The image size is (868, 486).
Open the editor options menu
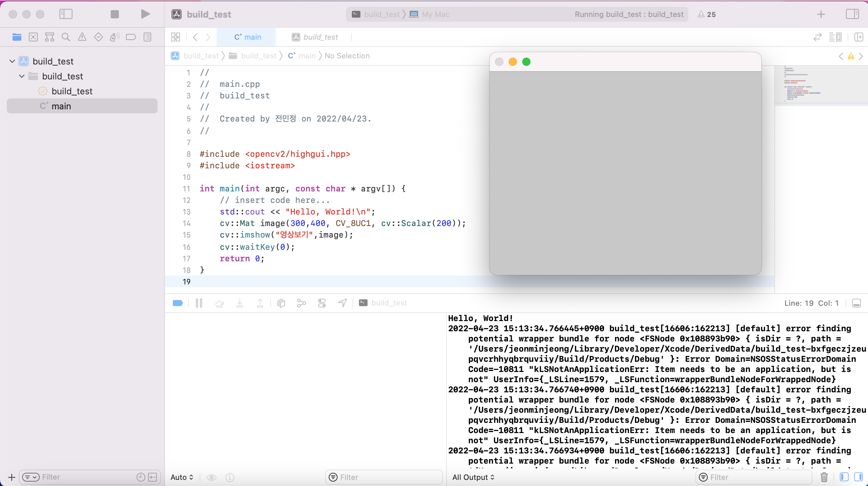[835, 37]
